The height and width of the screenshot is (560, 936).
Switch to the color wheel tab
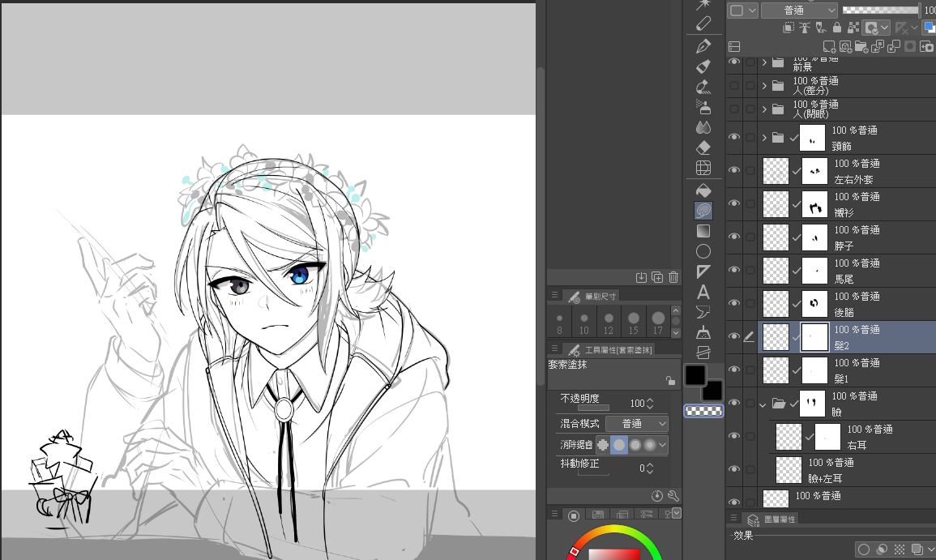click(x=574, y=515)
